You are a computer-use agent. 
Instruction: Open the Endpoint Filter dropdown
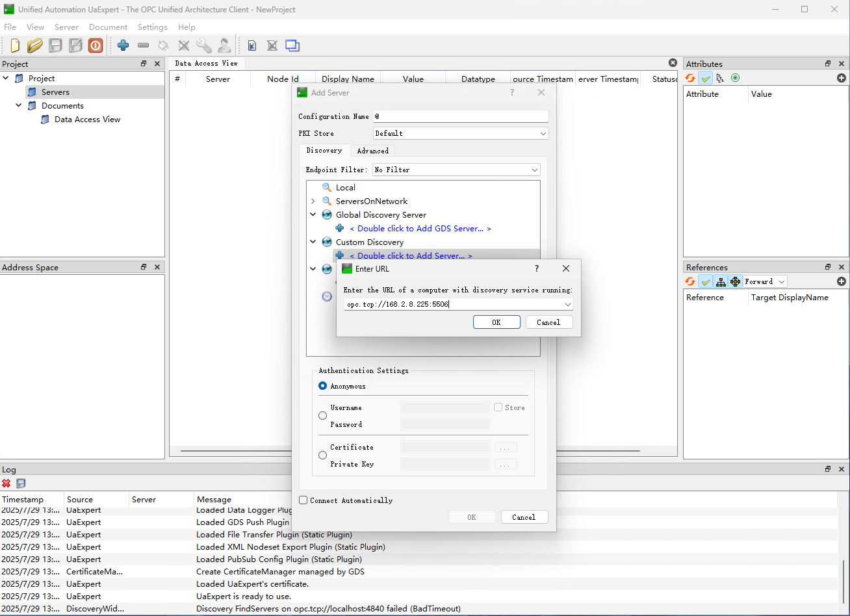click(x=456, y=170)
